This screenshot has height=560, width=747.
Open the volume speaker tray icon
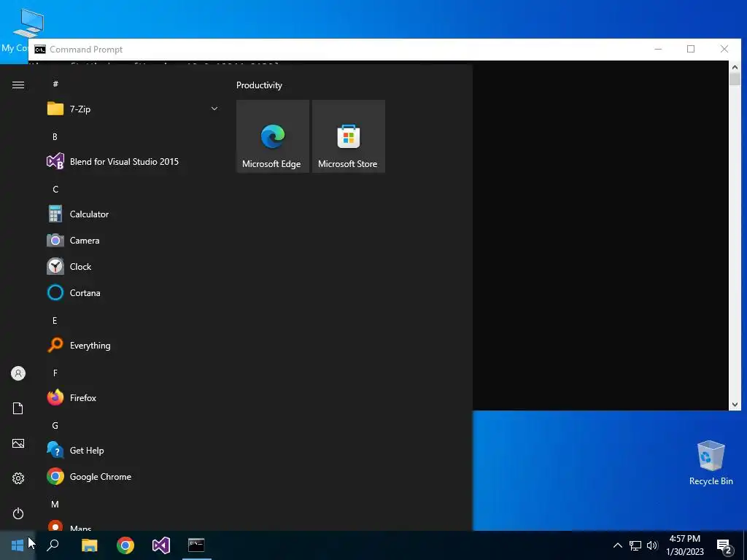[651, 545]
